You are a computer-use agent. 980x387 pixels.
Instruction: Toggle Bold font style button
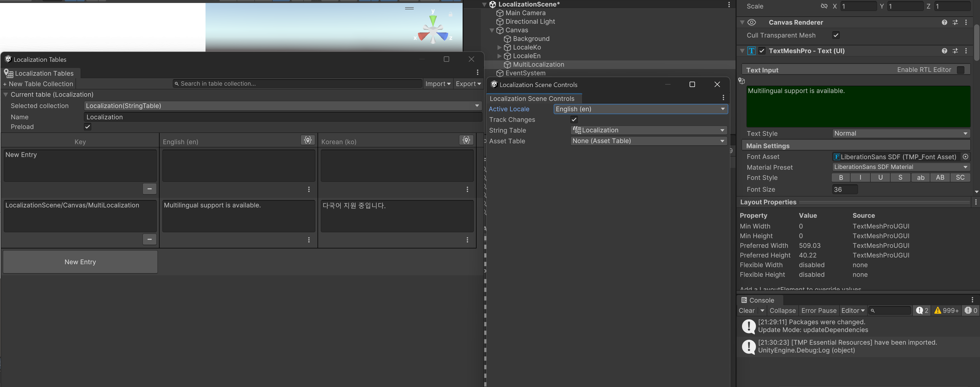pos(841,178)
